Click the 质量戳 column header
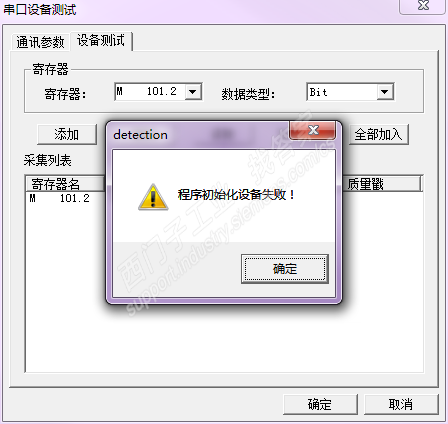 coord(382,184)
